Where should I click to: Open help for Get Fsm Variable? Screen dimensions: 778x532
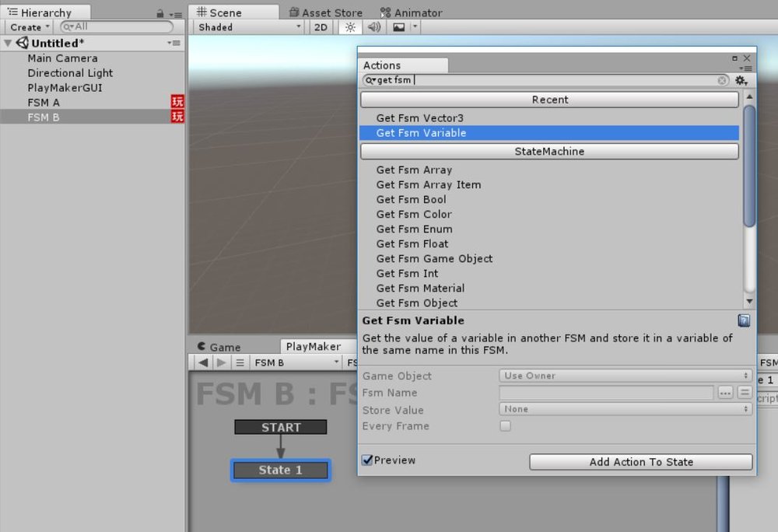(744, 320)
